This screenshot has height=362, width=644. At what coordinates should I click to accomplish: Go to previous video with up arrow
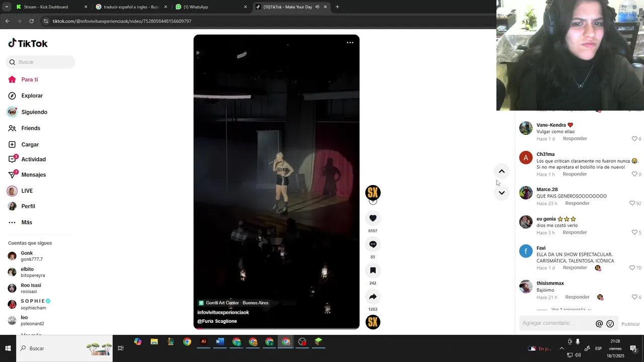[x=502, y=171]
